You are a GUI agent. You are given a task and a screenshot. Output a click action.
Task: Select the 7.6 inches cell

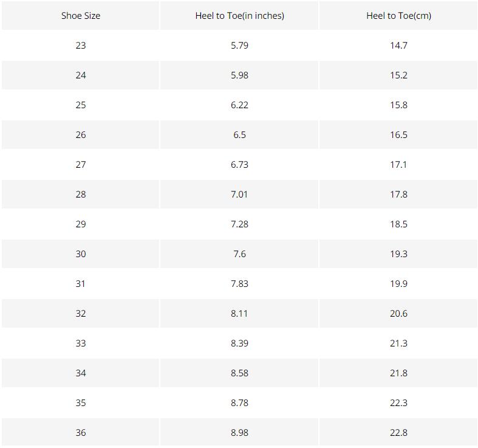pyautogui.click(x=239, y=254)
